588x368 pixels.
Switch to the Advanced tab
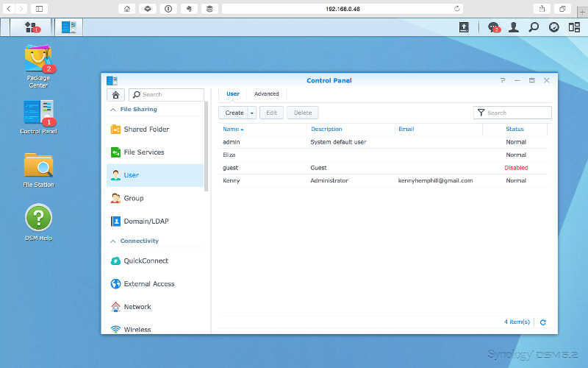click(x=267, y=94)
